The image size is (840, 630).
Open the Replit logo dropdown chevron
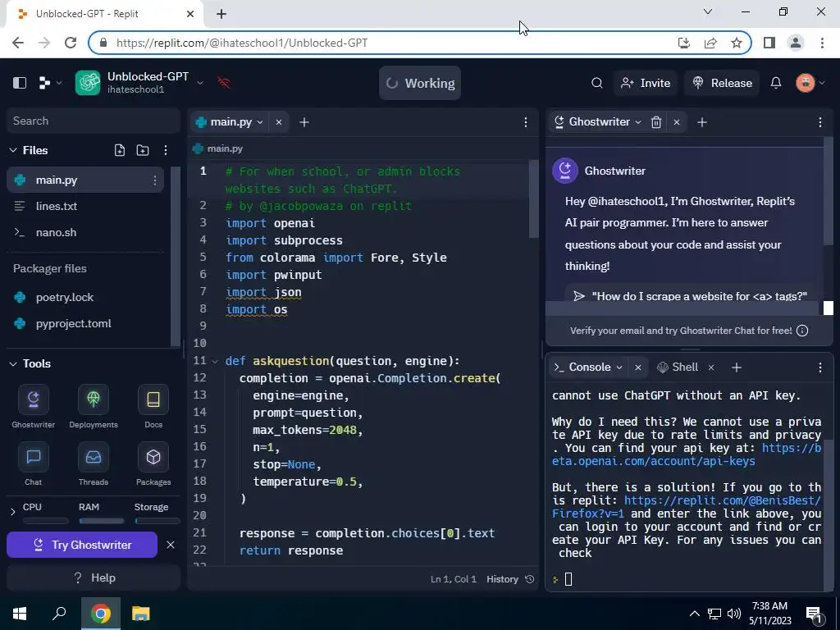pos(59,83)
